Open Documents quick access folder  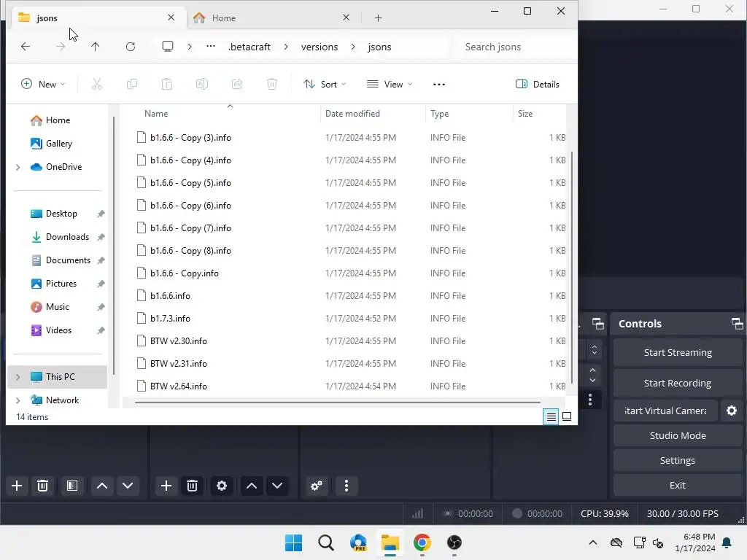point(68,260)
